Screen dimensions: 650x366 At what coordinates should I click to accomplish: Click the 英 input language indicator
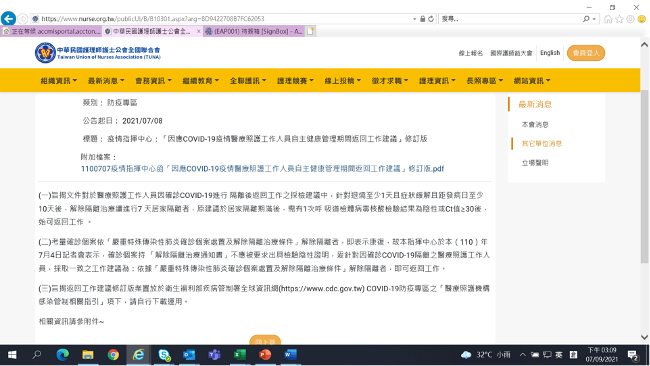[x=559, y=355]
